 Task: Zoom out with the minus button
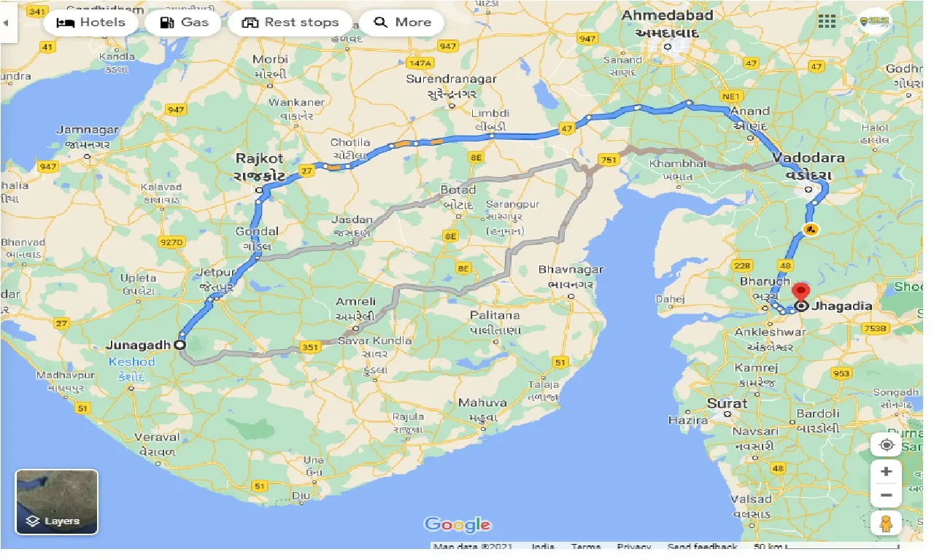coord(887,496)
